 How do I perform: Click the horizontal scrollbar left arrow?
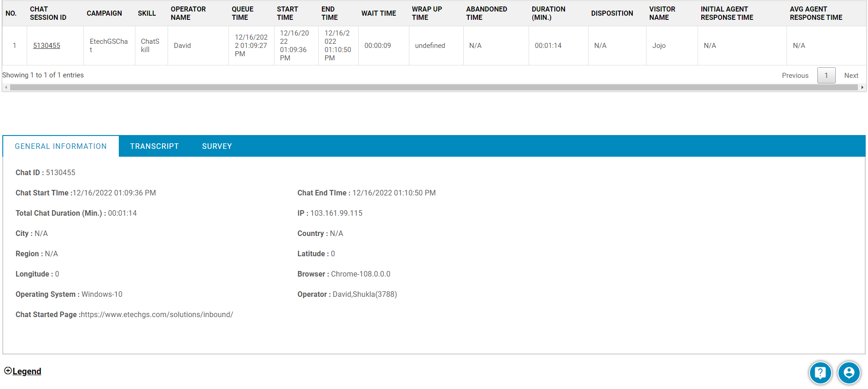coord(6,88)
